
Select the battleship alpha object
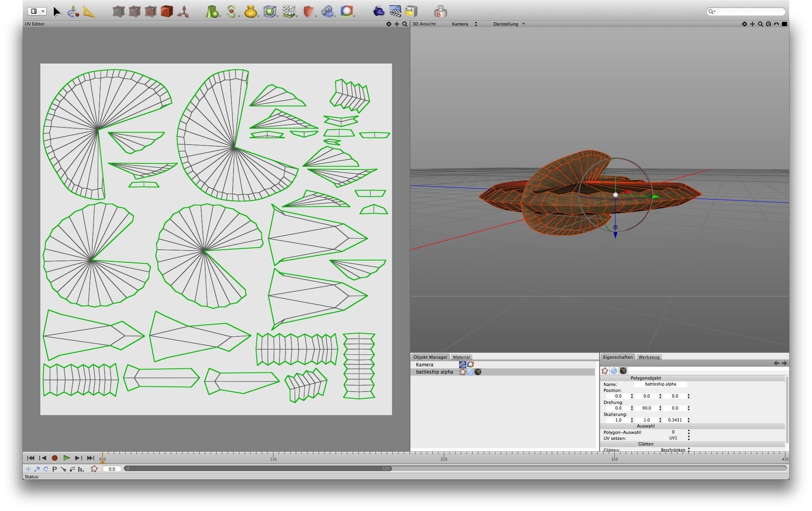coord(434,372)
